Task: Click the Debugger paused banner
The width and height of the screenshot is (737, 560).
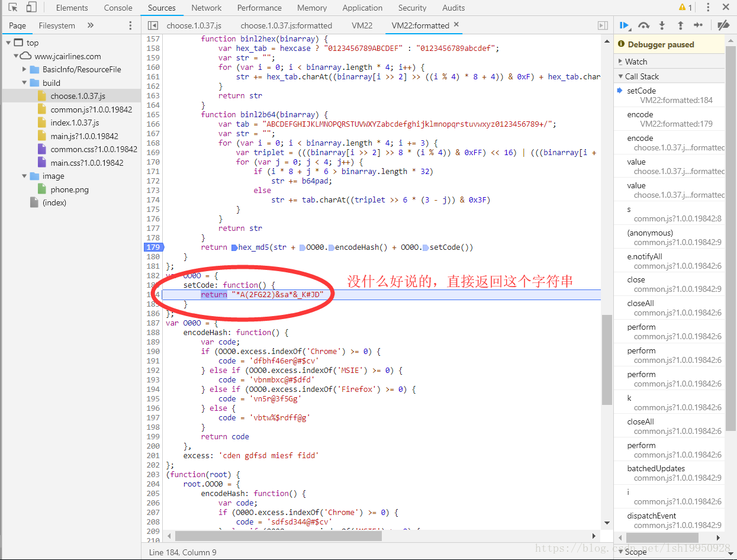Action: click(x=669, y=44)
